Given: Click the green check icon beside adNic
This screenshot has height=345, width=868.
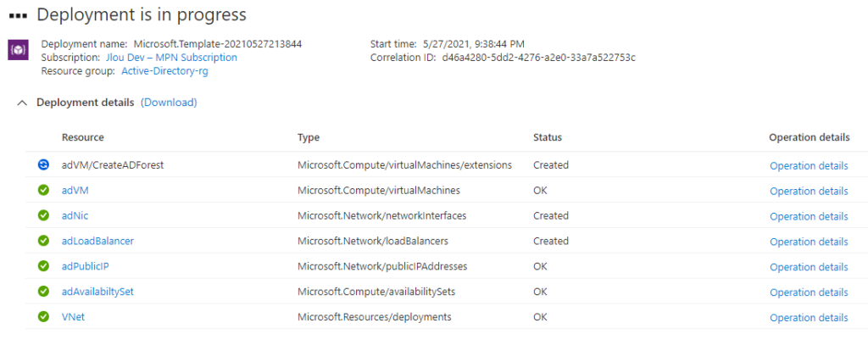Looking at the screenshot, I should point(43,215).
